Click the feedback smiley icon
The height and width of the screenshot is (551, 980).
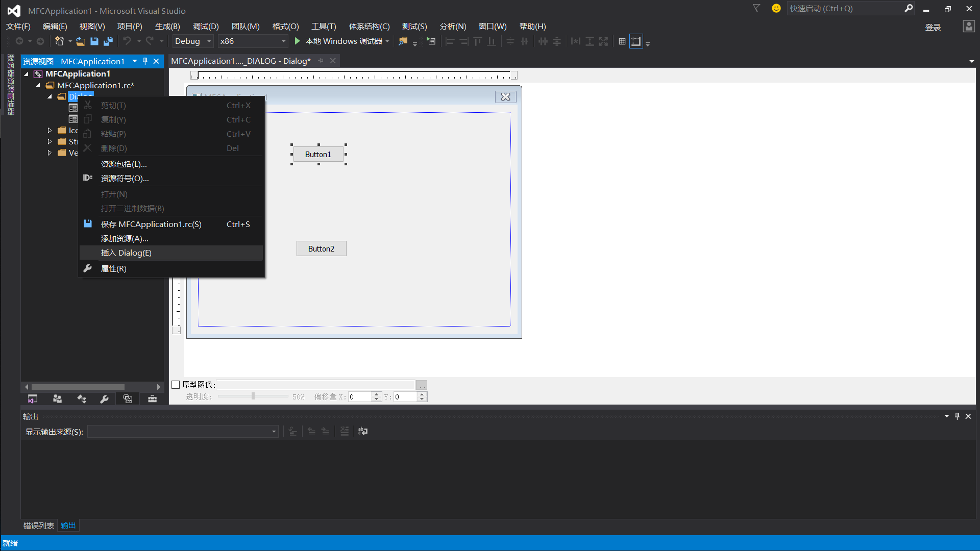tap(776, 9)
